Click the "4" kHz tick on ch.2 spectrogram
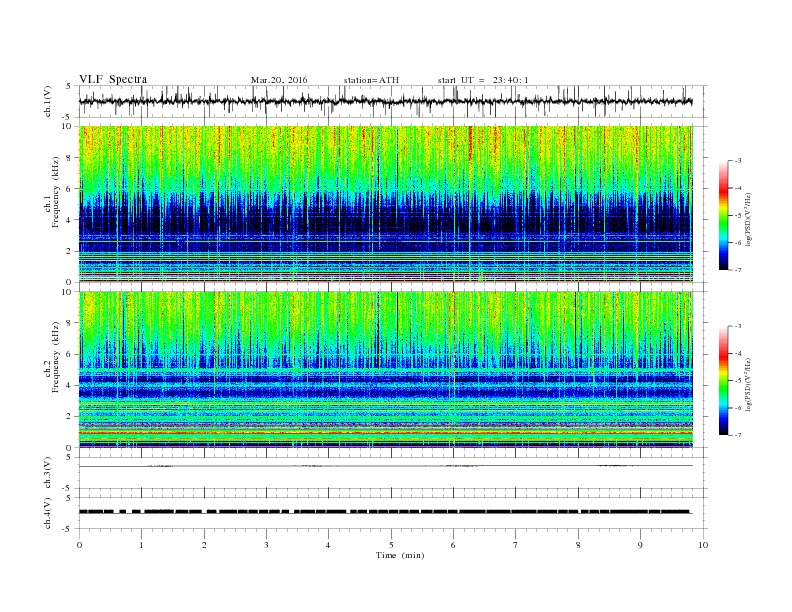This screenshot has height=612, width=792. tap(70, 385)
